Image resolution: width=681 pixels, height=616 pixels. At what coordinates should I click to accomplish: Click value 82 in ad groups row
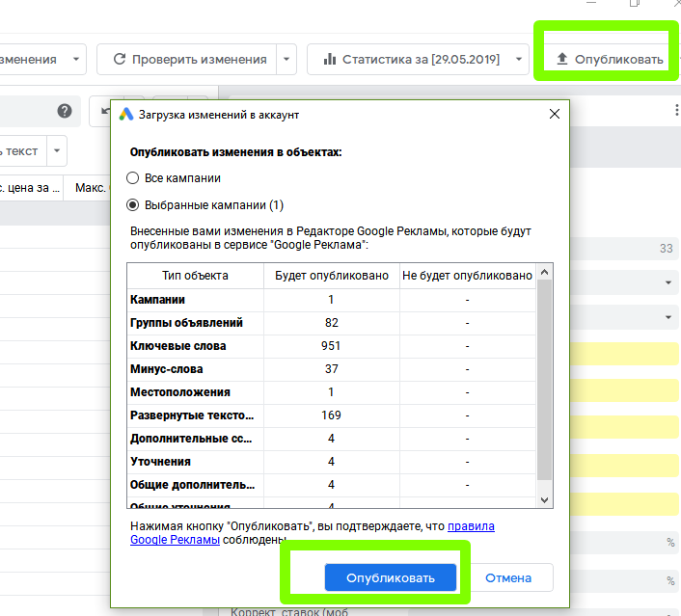[332, 323]
